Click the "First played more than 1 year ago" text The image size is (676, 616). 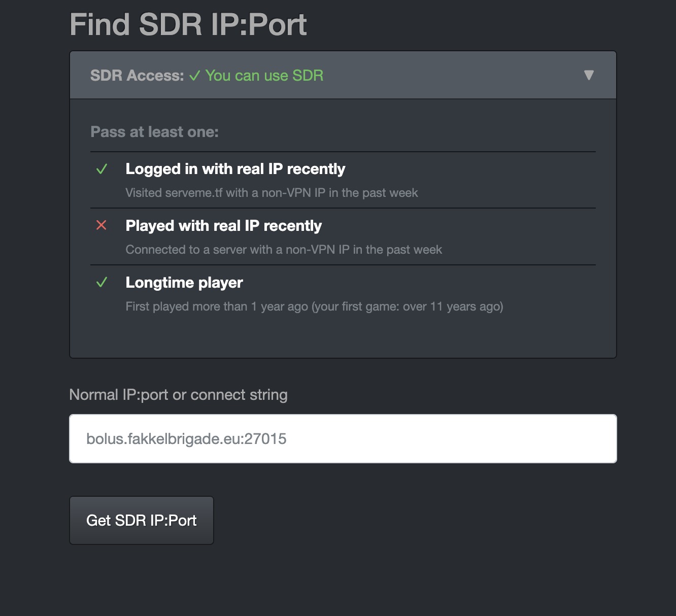tap(217, 306)
